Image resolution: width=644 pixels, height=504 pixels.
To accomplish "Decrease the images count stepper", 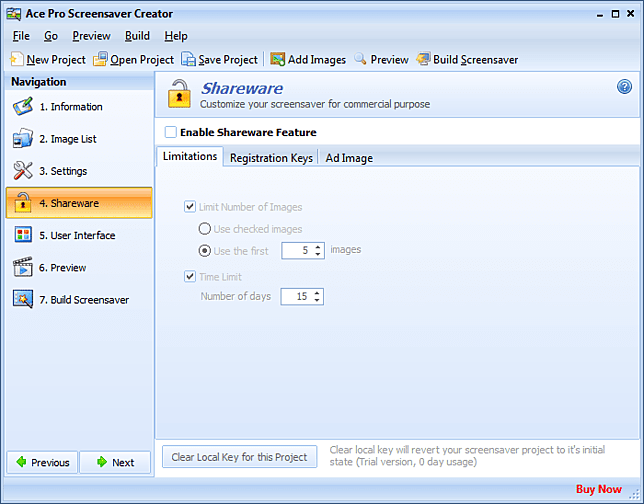I will [x=318, y=254].
